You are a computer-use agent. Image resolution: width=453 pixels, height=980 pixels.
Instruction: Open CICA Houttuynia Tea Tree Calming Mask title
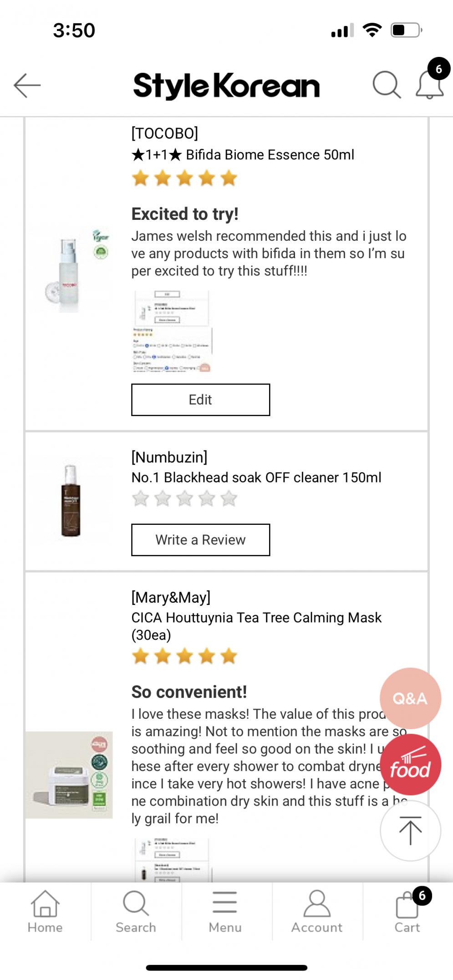click(256, 626)
